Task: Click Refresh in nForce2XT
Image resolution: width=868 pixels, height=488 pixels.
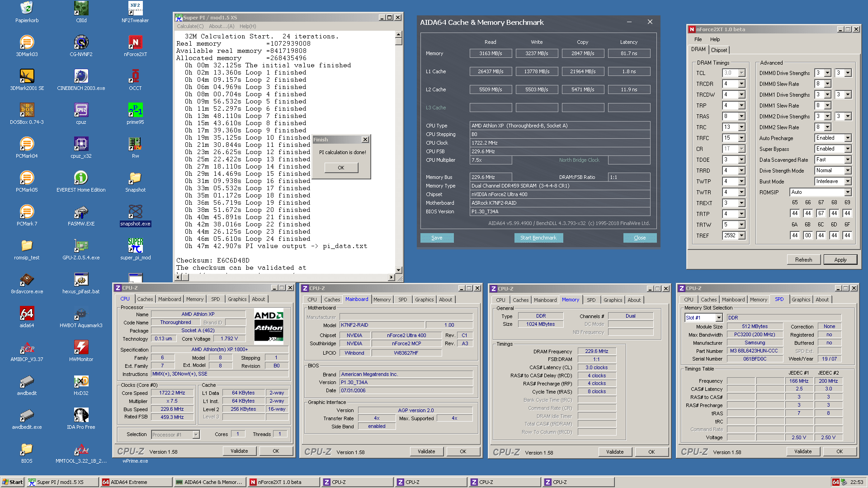Action: coord(803,260)
